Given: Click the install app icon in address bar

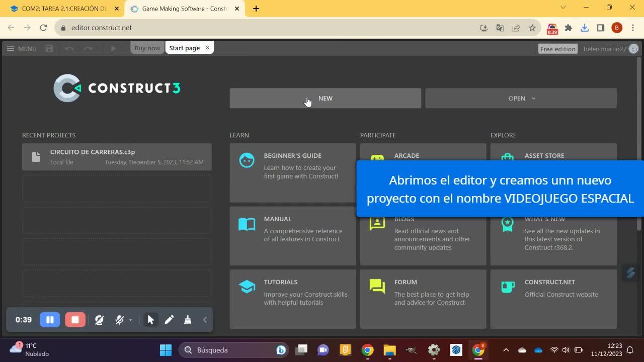Looking at the screenshot, I should (484, 28).
